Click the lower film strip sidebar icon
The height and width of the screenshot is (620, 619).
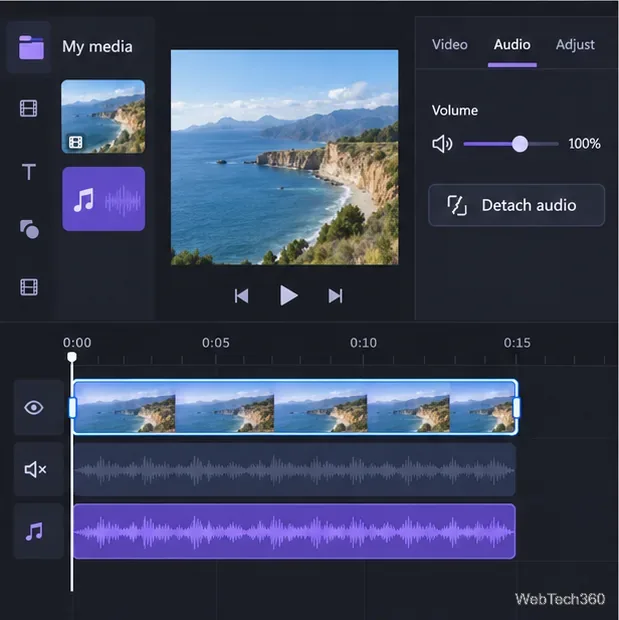pyautogui.click(x=29, y=287)
